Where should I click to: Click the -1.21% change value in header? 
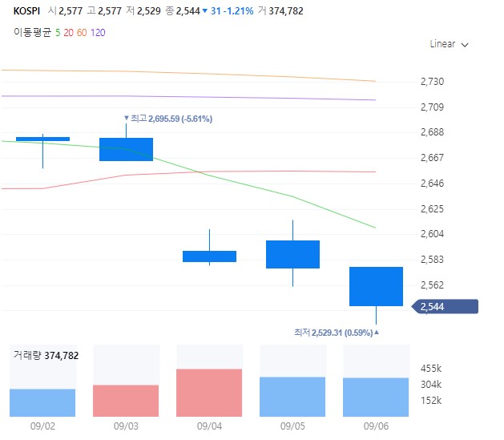tap(239, 11)
